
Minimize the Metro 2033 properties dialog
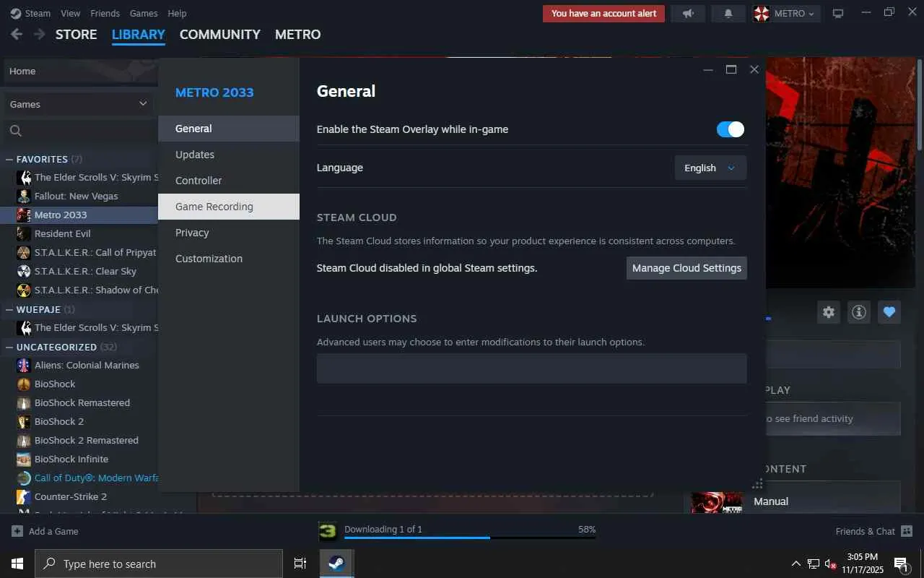[708, 69]
